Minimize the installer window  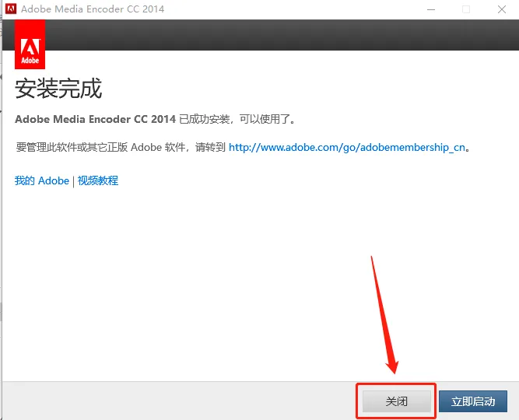pos(431,9)
